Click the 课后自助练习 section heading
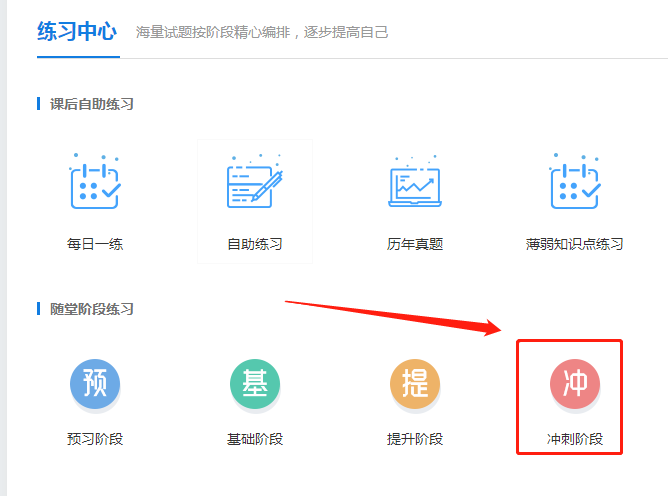Screen dimensions: 668x496 pyautogui.click(x=92, y=104)
